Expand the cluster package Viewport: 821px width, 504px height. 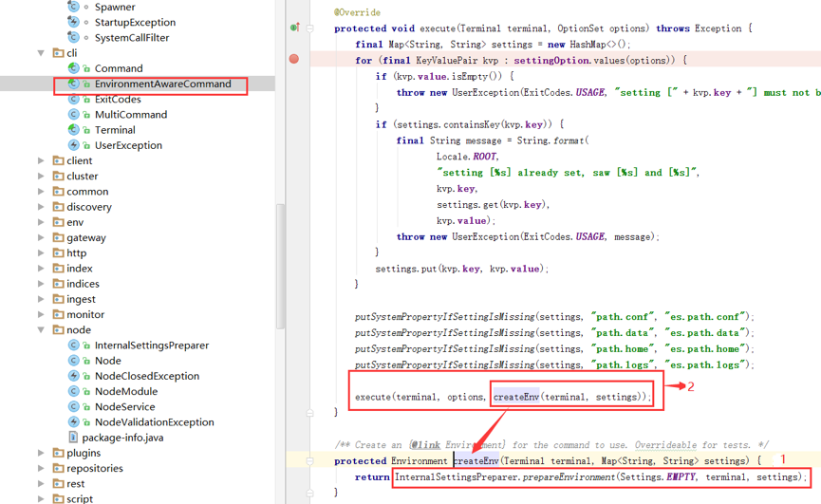(x=41, y=176)
